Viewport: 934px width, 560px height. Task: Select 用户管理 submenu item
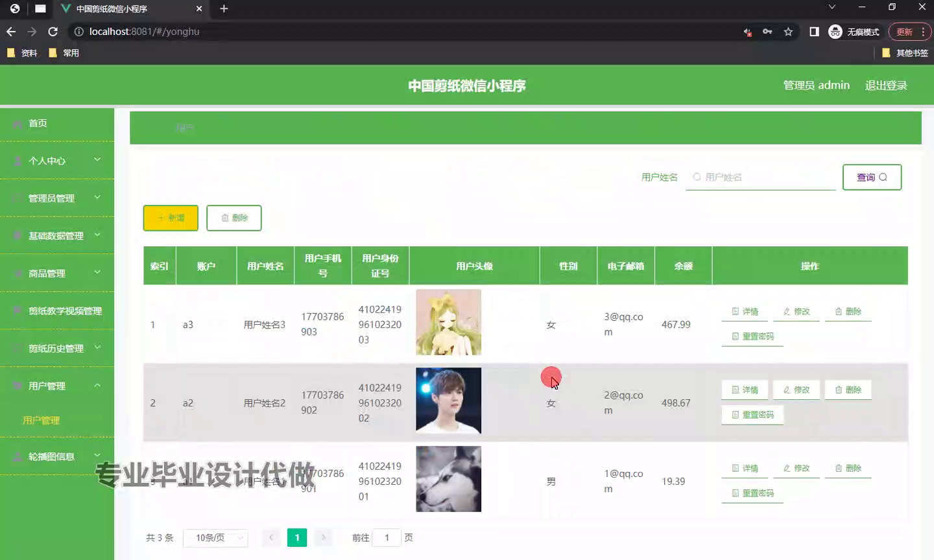point(42,421)
